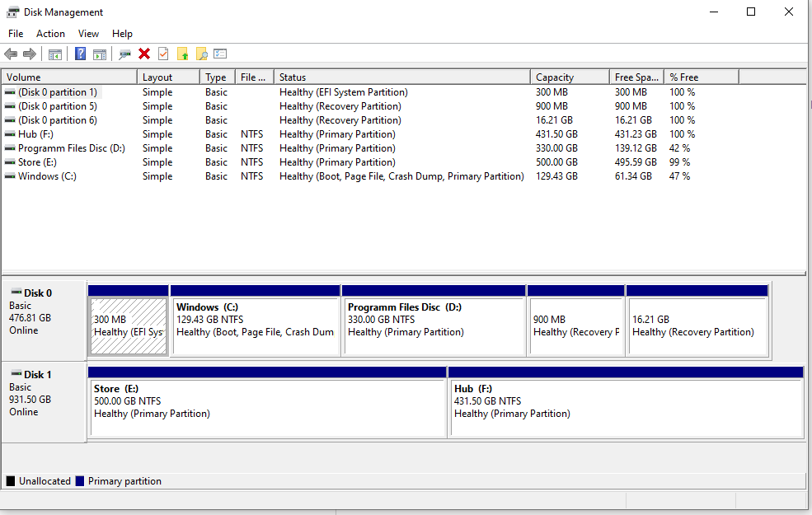Image resolution: width=812 pixels, height=515 pixels.
Task: Click the Back arrow toolbar icon
Action: pos(11,54)
